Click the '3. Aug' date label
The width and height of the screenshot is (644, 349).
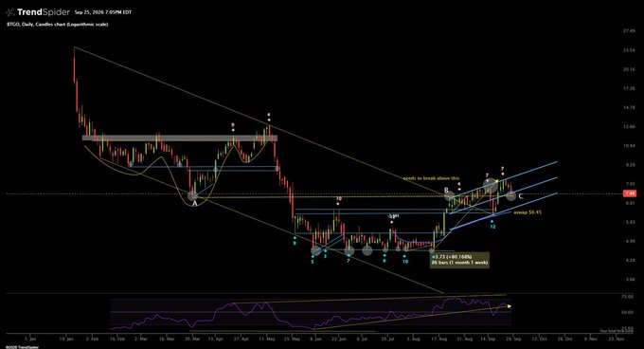413,340
